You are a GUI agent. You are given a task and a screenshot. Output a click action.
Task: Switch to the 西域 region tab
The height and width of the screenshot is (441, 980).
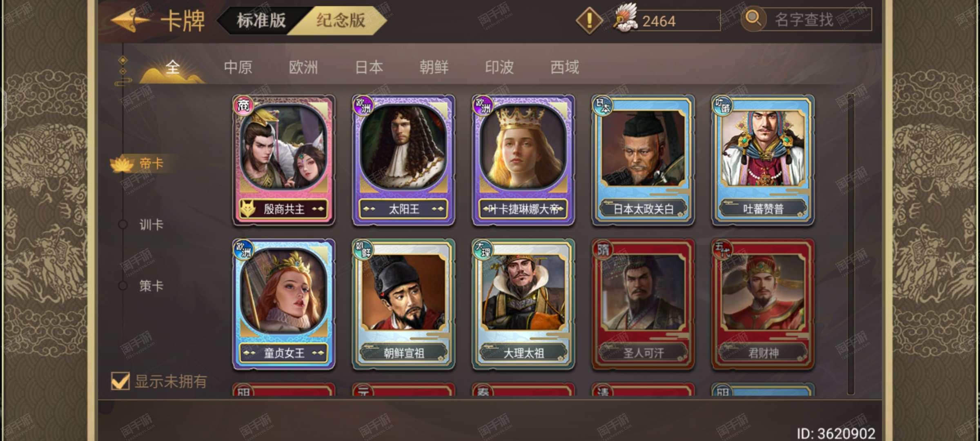(564, 67)
